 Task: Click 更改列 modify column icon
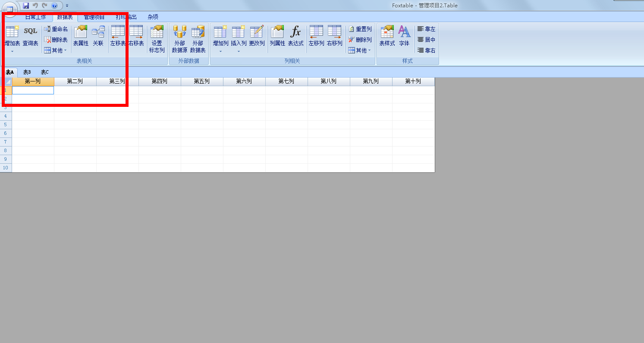coord(257,36)
